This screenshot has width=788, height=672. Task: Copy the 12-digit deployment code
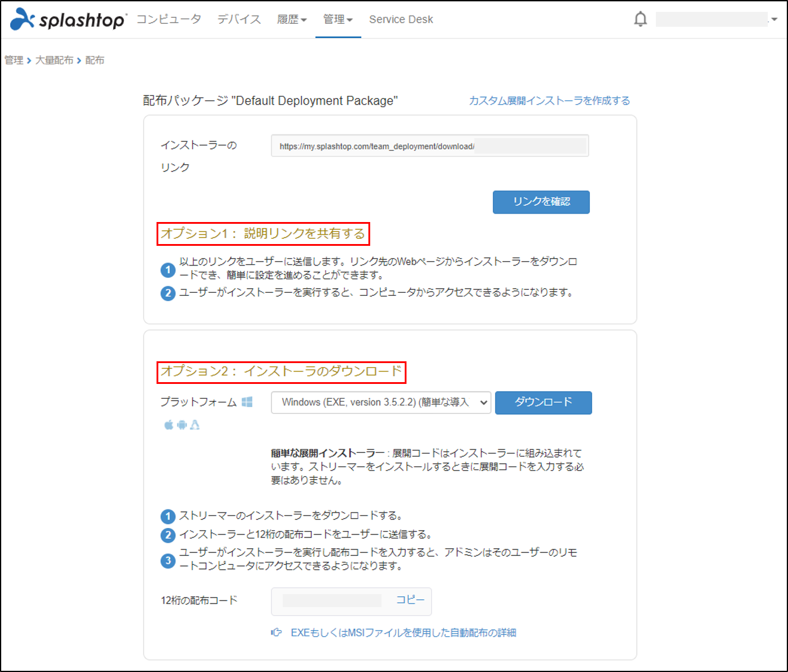point(410,600)
